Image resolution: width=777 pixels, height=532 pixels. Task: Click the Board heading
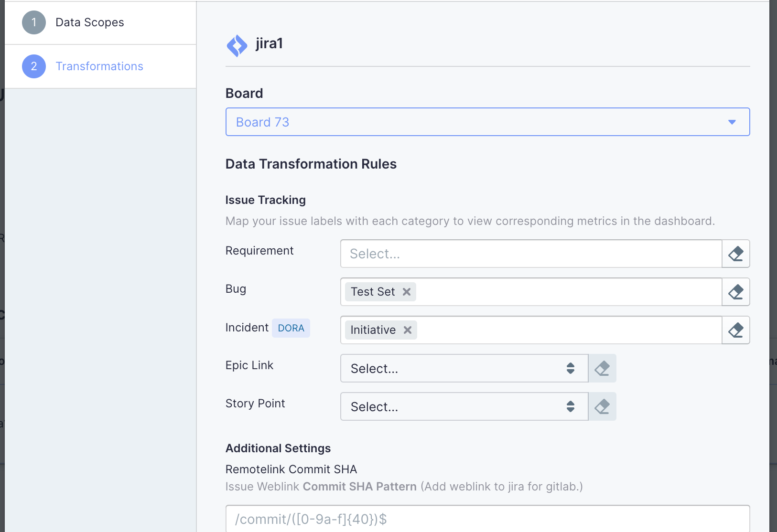[244, 93]
